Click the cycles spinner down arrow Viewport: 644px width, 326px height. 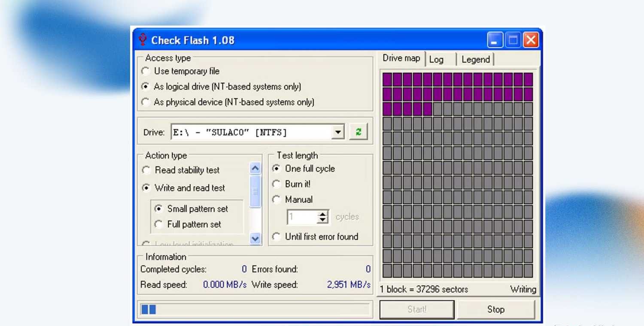pyautogui.click(x=323, y=220)
